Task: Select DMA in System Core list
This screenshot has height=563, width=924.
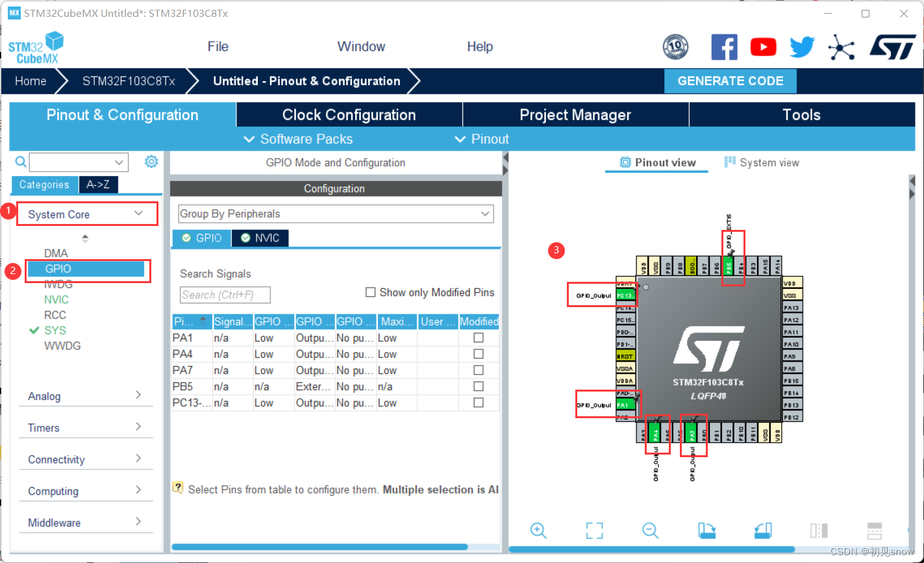Action: (x=56, y=253)
